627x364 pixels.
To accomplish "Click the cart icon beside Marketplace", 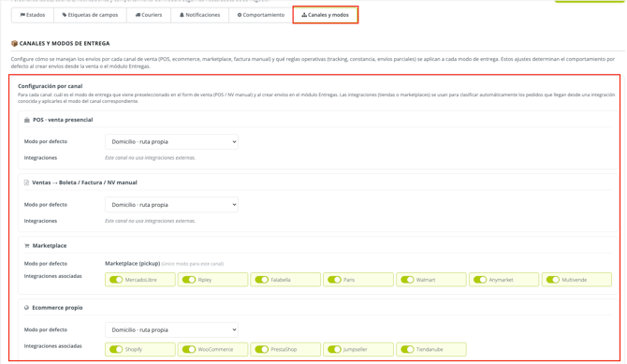I will [x=27, y=245].
